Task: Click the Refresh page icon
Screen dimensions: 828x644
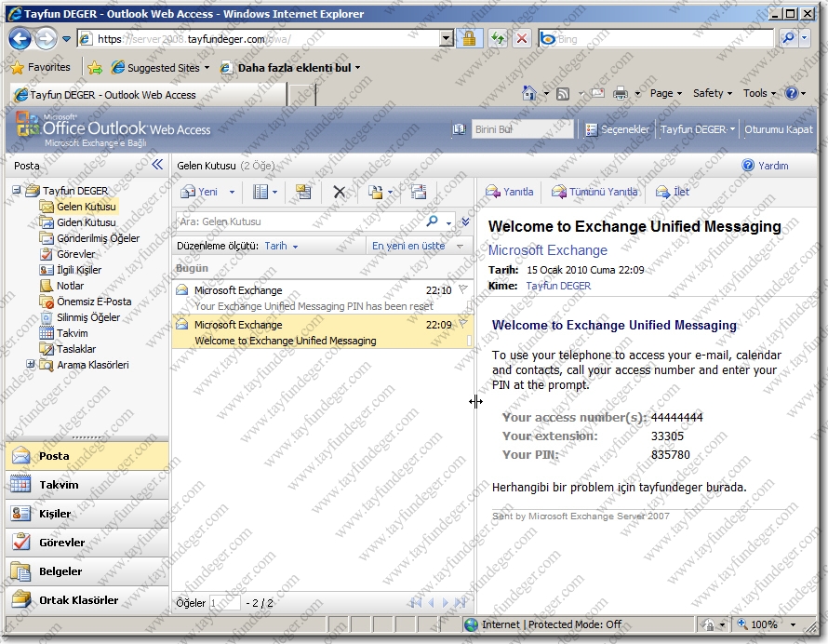Action: [x=498, y=38]
